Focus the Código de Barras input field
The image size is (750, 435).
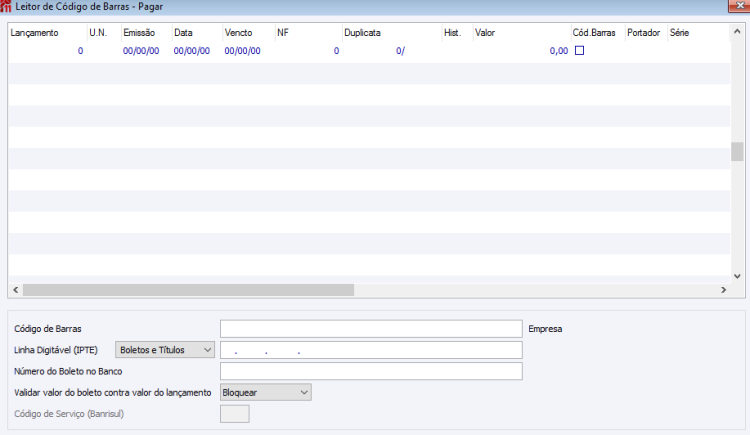click(371, 329)
